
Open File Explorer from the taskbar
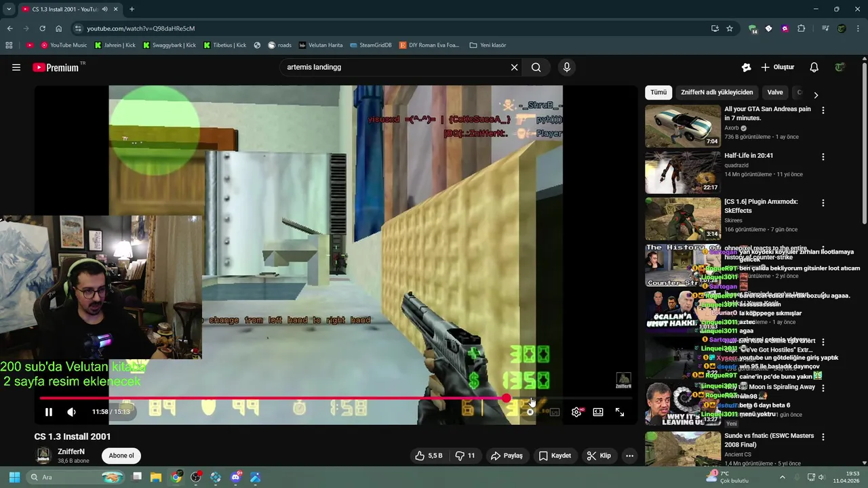click(x=156, y=477)
